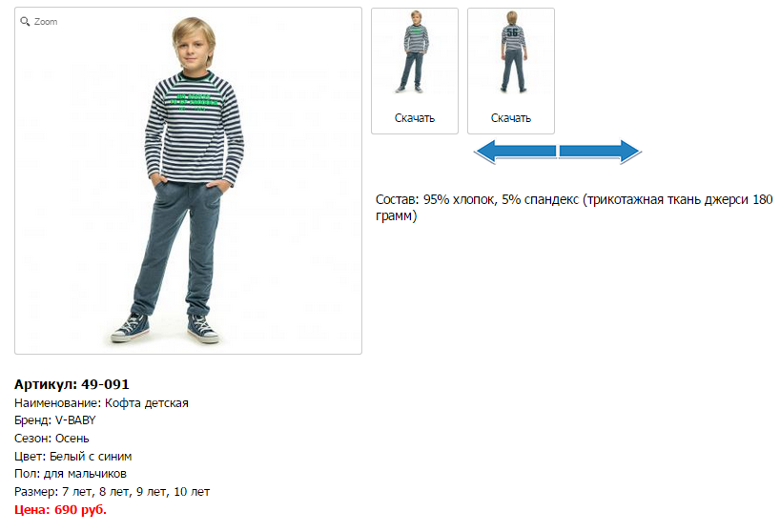Click the Бренд: V-BABY line
The width and height of the screenshot is (780, 532).
(54, 420)
